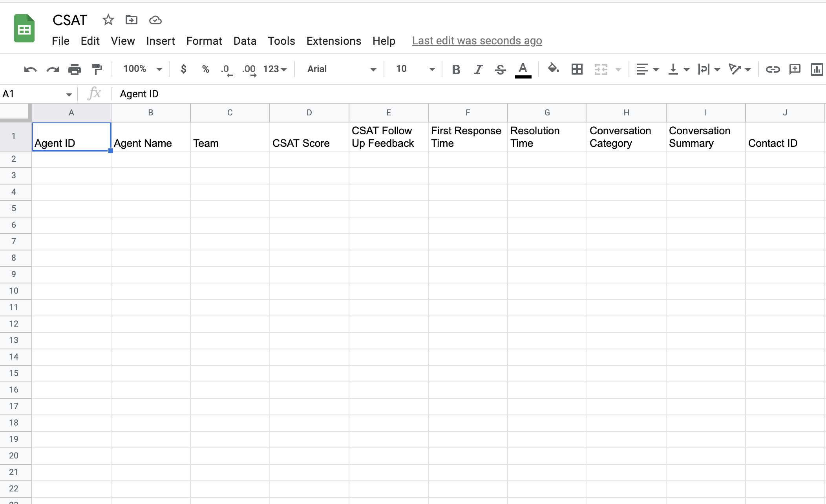This screenshot has width=826, height=504.
Task: Toggle italic formatting
Action: tap(478, 69)
